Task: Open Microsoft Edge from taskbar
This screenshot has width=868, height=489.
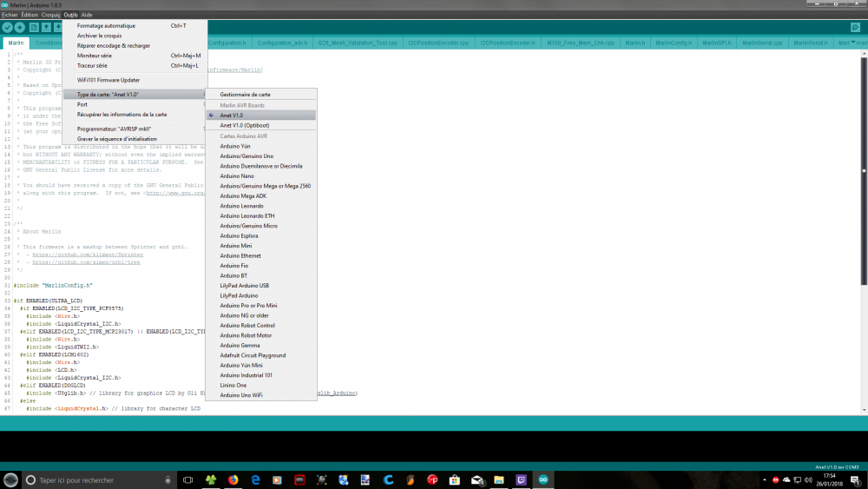Action: point(255,480)
